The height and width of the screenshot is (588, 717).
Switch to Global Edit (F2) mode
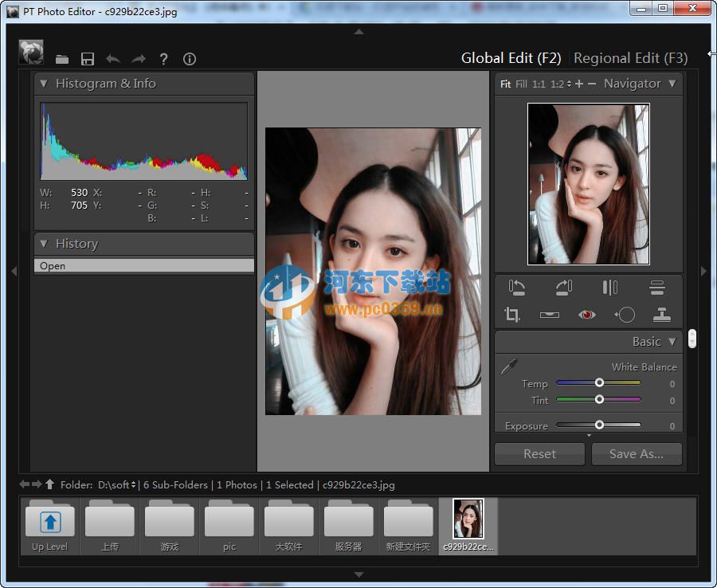511,57
